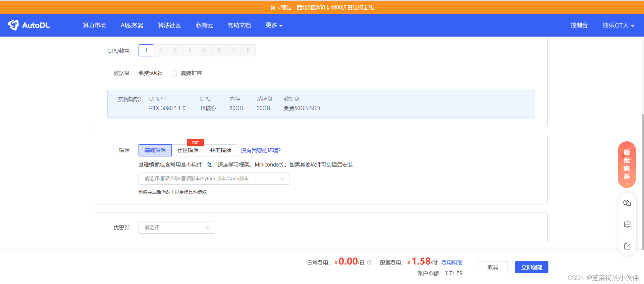Open the 快乐CT人 user account dropdown
The image size is (644, 284).
618,26
